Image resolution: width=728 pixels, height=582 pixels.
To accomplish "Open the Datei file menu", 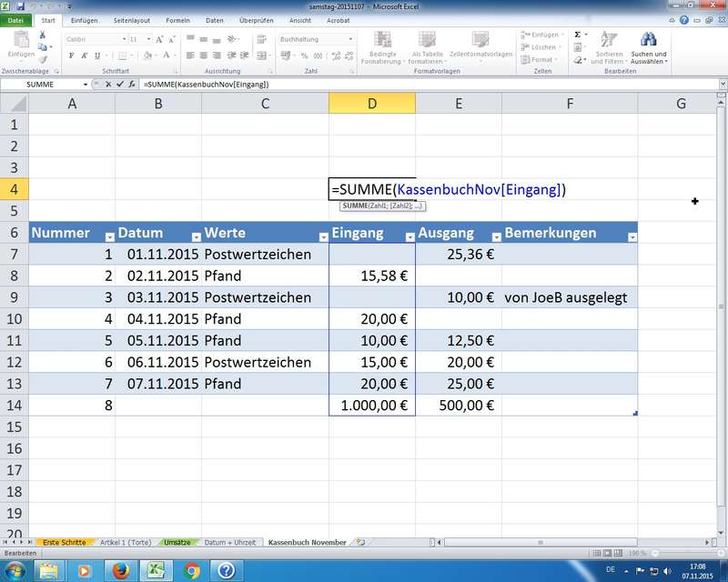I will (16, 19).
